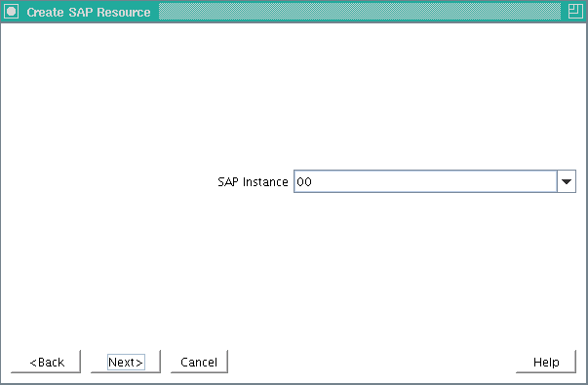Maximize the Create SAP Resource window
This screenshot has width=588, height=385.
coord(575,12)
